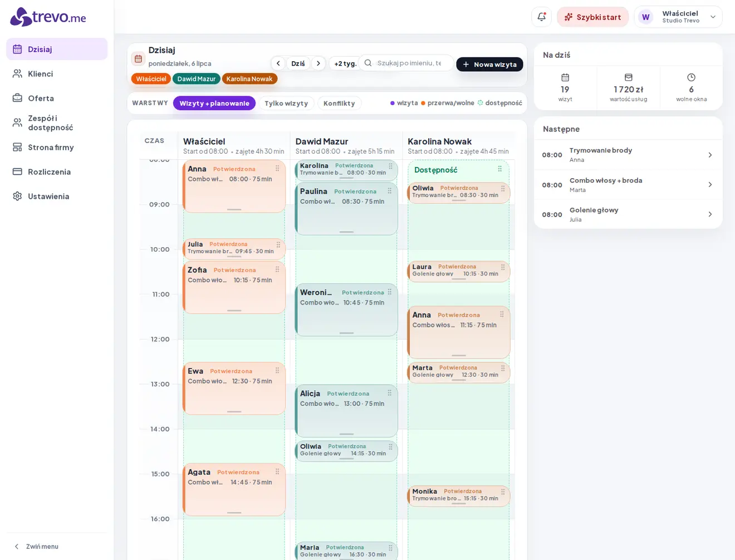
Task: Click the Karolina Nowak column header
Action: coord(458,146)
